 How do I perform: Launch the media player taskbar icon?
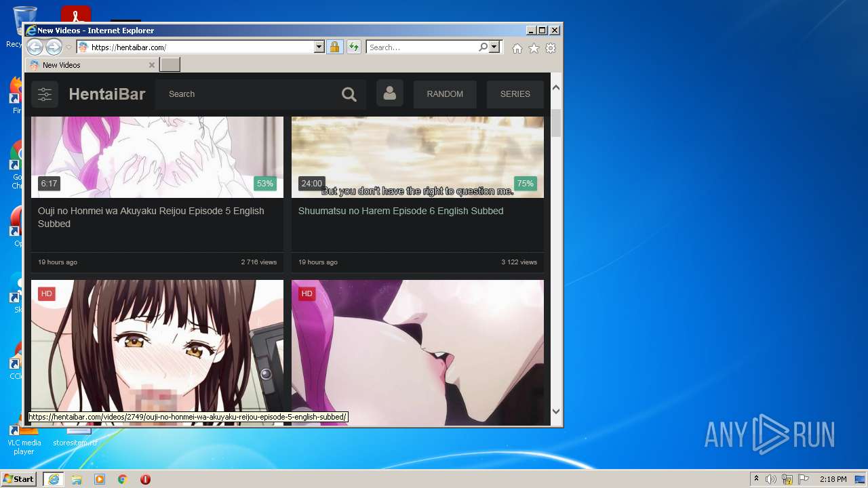(x=100, y=479)
